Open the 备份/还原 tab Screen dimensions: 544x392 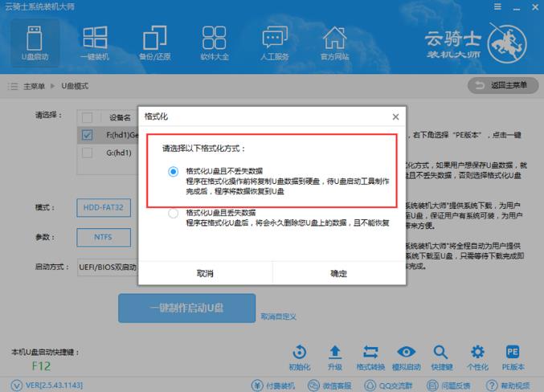tap(155, 43)
